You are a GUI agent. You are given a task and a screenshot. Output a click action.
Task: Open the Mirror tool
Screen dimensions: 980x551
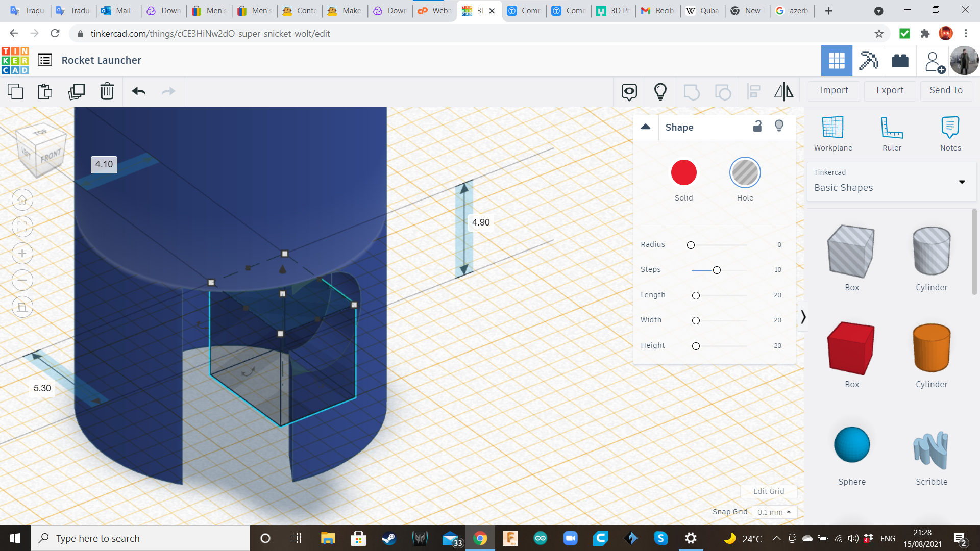coord(783,92)
